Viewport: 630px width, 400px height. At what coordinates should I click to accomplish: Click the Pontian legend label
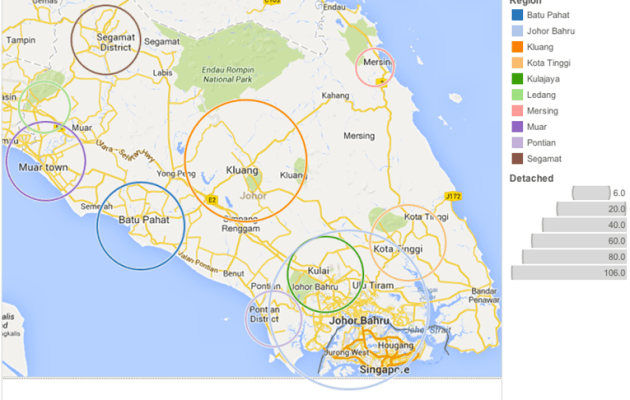541,143
